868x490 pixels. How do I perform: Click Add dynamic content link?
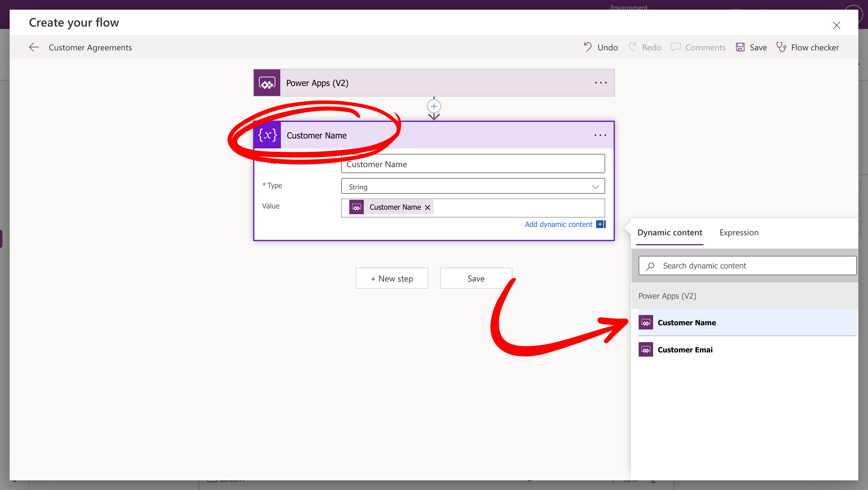click(x=558, y=224)
